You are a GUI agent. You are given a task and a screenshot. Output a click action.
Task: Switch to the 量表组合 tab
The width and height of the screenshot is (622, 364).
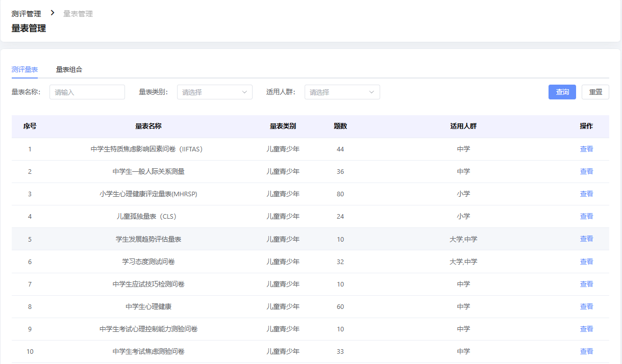(69, 69)
